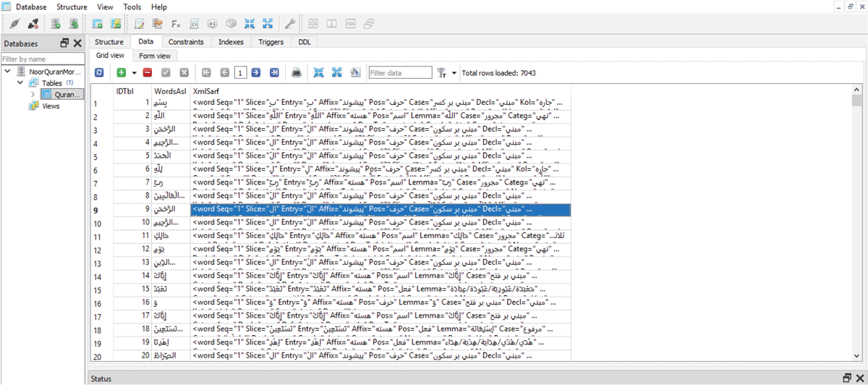This screenshot has height=385, width=868.
Task: Go to previous data page arrow
Action: pyautogui.click(x=224, y=72)
